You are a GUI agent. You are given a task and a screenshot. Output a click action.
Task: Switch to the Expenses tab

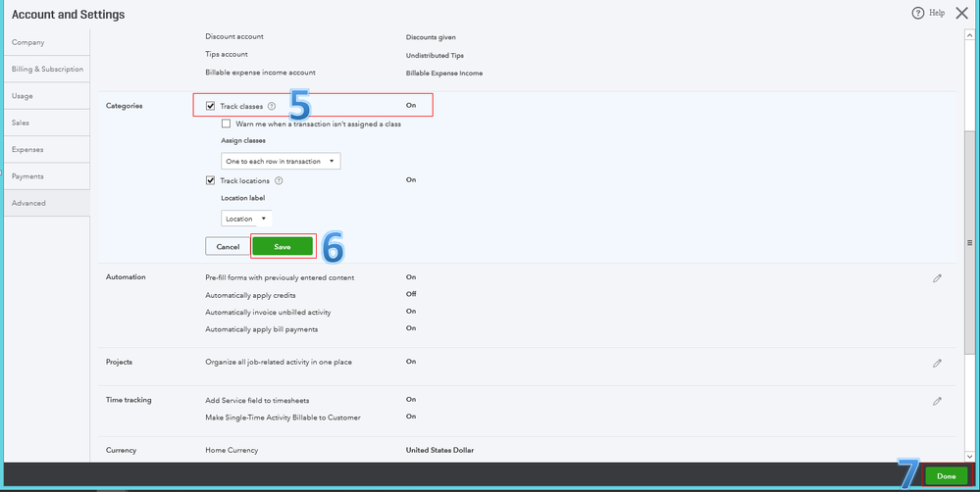click(47, 150)
